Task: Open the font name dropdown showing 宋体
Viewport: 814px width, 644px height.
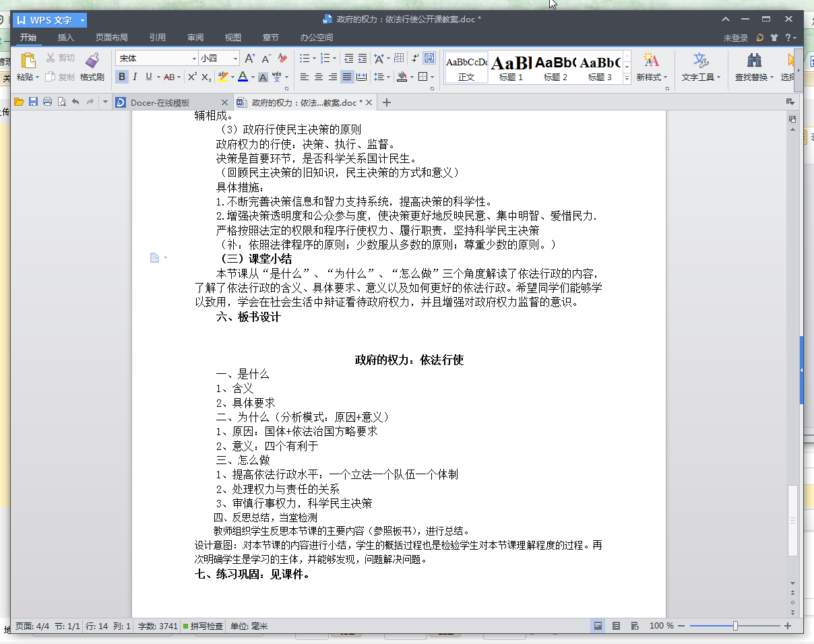Action: [x=195, y=59]
